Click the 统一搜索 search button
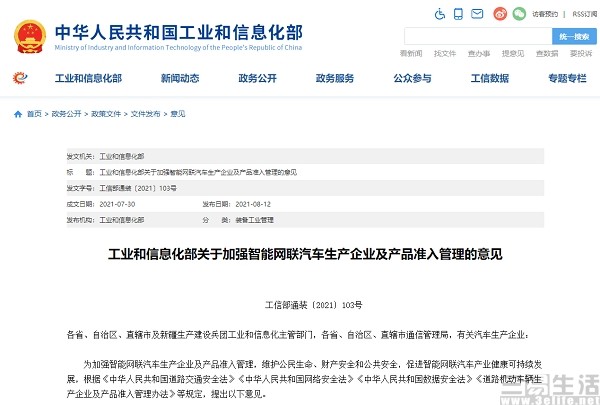This screenshot has width=600, height=405. (x=574, y=37)
